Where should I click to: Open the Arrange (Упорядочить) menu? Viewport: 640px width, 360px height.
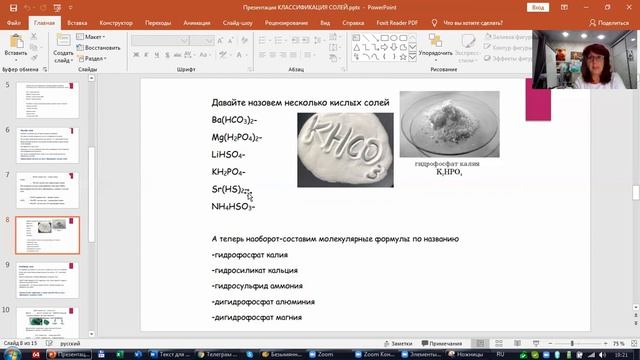click(436, 48)
